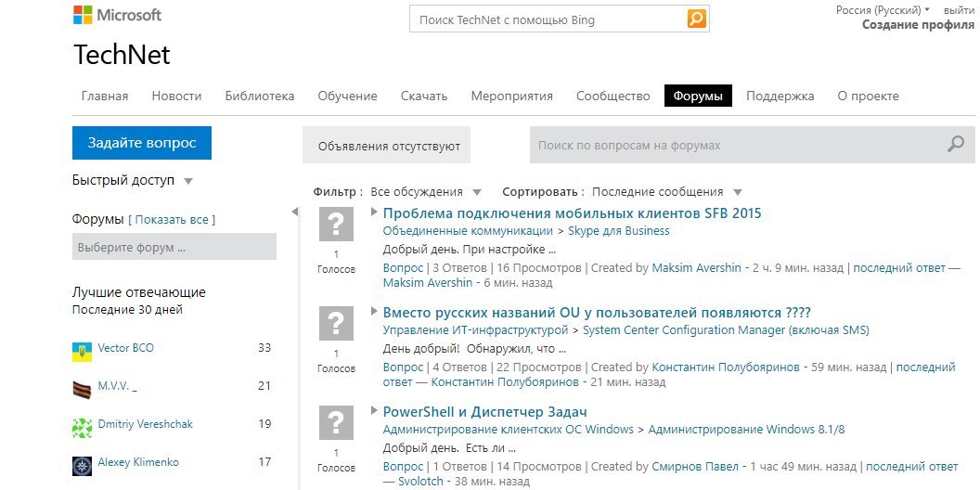Click последний ответ link in SFB thread
Viewport: 980px width, 490px height.
(x=899, y=268)
